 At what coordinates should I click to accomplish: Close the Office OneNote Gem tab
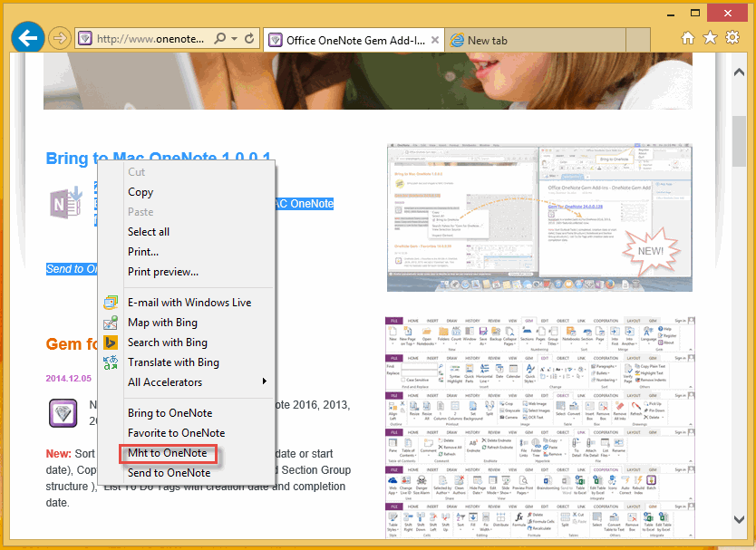point(435,40)
